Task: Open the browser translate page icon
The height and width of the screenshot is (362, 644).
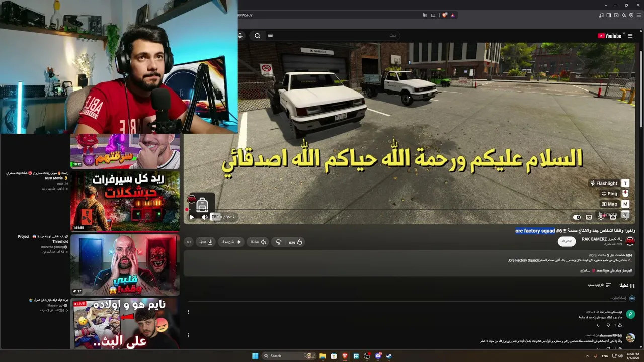Action: pos(425,15)
